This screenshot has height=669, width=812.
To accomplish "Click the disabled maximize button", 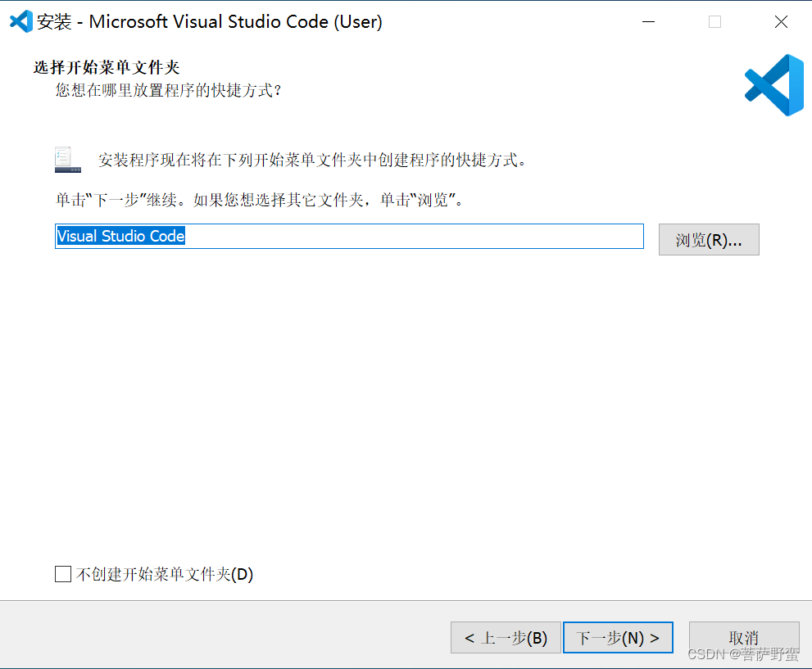I will tap(714, 22).
